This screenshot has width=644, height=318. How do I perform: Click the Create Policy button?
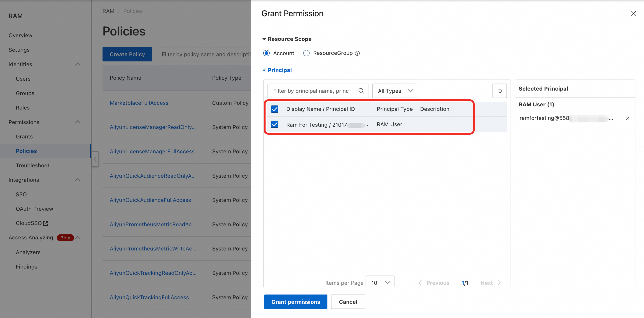127,54
